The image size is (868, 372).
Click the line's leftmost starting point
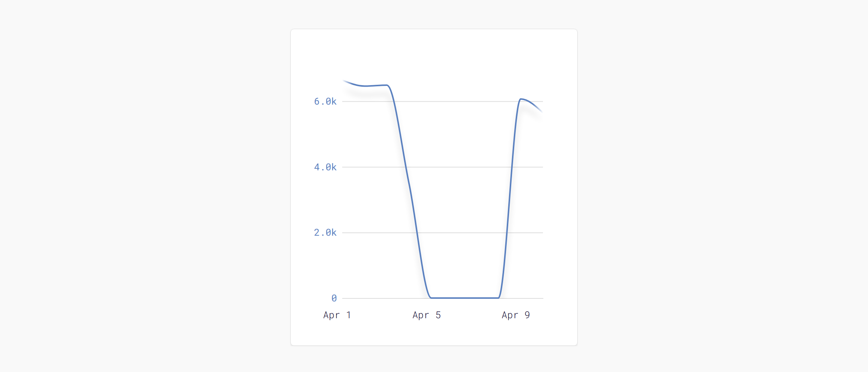(x=344, y=81)
